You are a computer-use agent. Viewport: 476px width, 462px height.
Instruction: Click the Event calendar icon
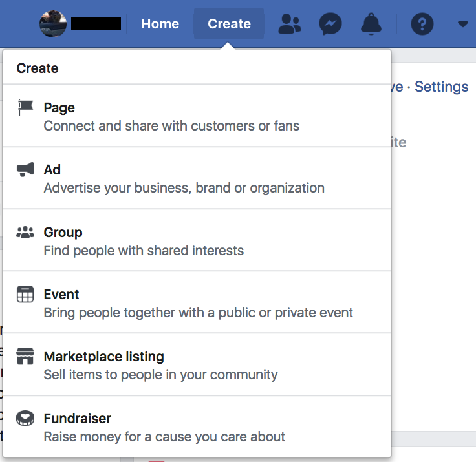pyautogui.click(x=25, y=295)
